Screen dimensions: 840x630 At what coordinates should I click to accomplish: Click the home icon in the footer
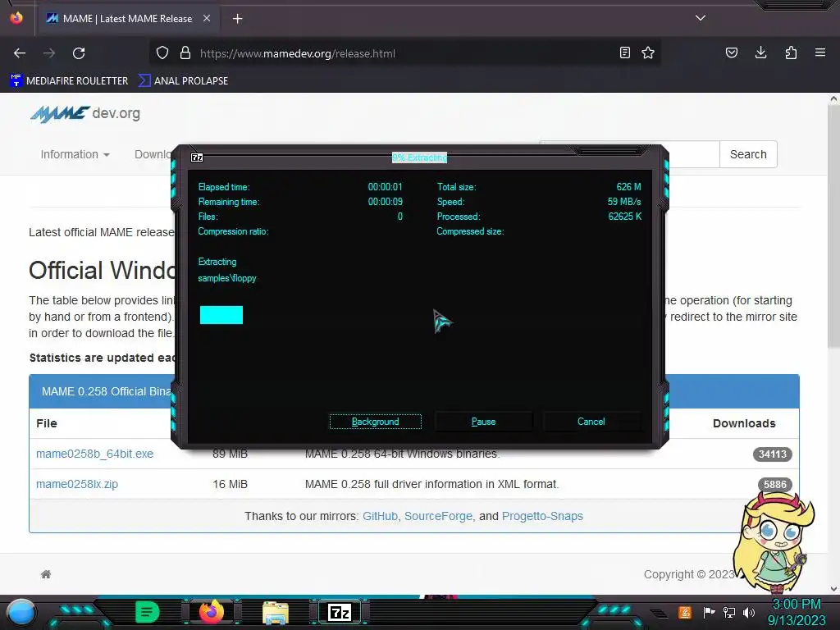46,574
